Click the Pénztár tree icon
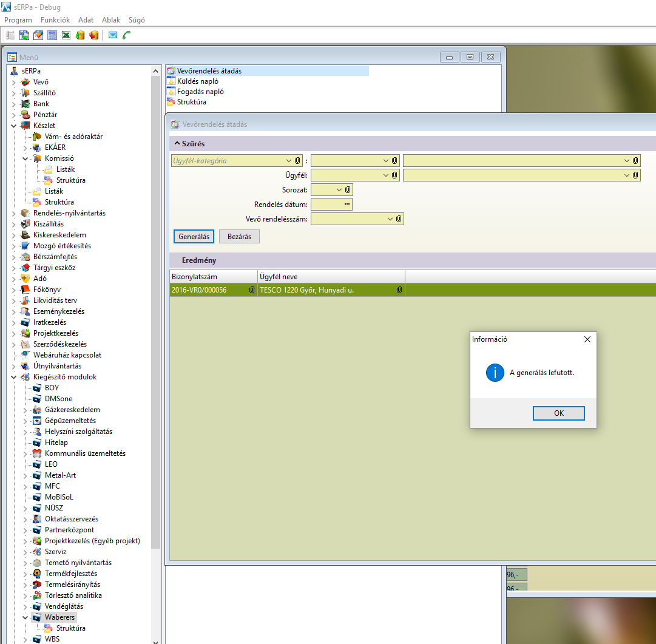 pos(25,115)
